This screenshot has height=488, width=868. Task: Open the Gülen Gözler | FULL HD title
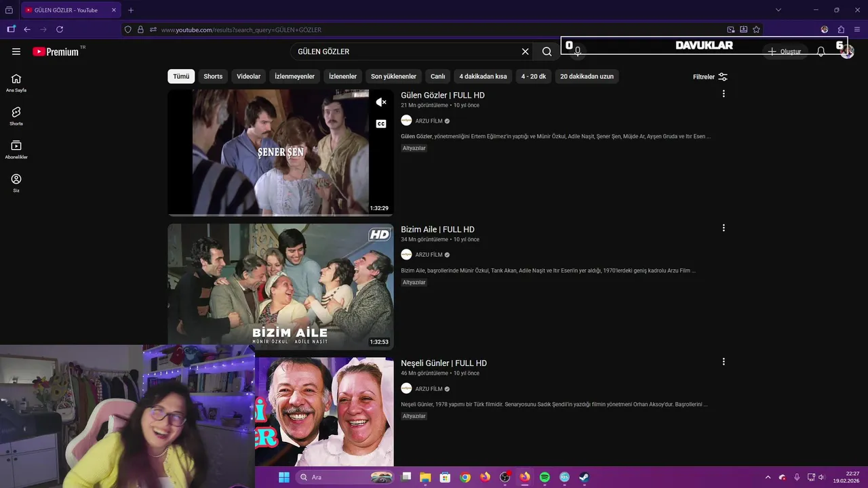(x=443, y=96)
